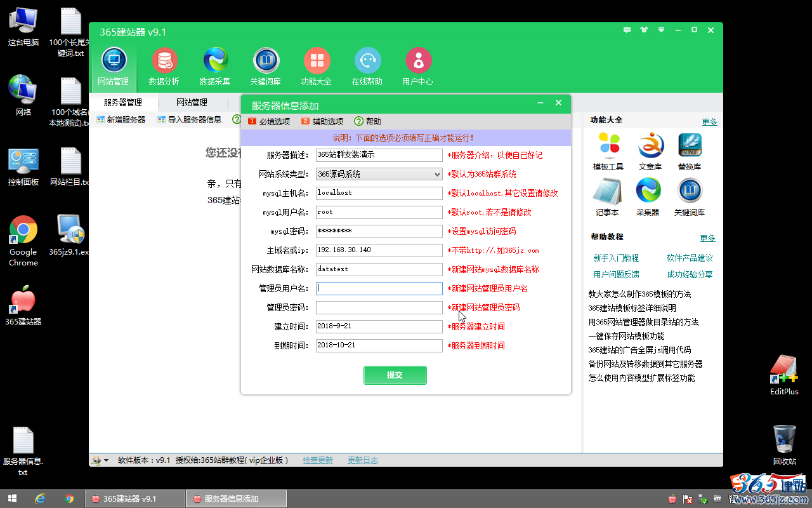Switch to 365建站器 v9.1 taskbar item
The width and height of the screenshot is (812, 508).
(x=134, y=498)
